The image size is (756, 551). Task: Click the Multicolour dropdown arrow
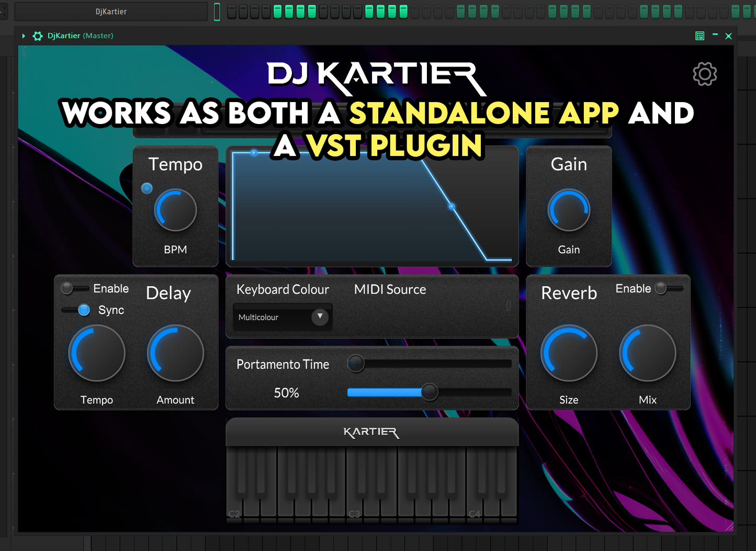320,317
